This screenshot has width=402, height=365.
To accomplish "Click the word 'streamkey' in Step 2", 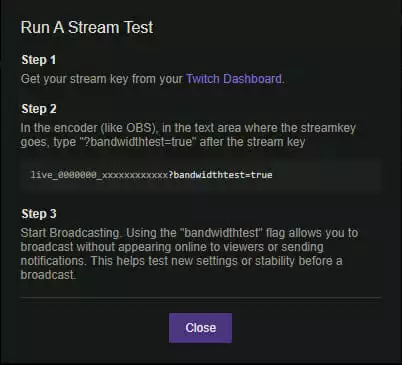I will click(328, 128).
